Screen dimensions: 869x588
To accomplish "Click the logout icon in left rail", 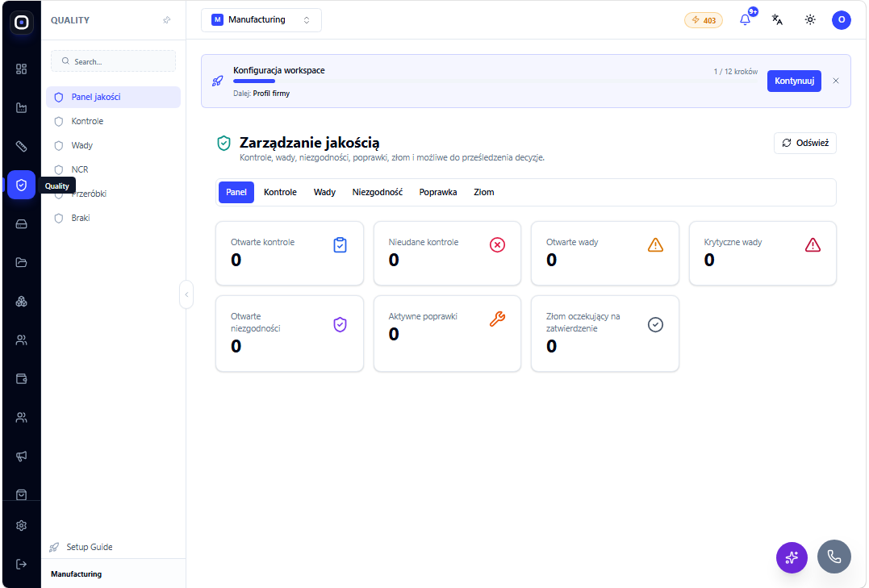I will tap(21, 564).
